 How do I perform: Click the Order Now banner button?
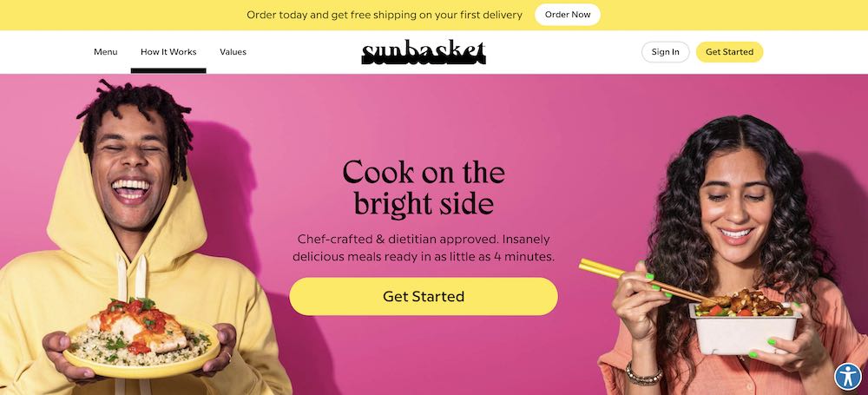(x=568, y=15)
